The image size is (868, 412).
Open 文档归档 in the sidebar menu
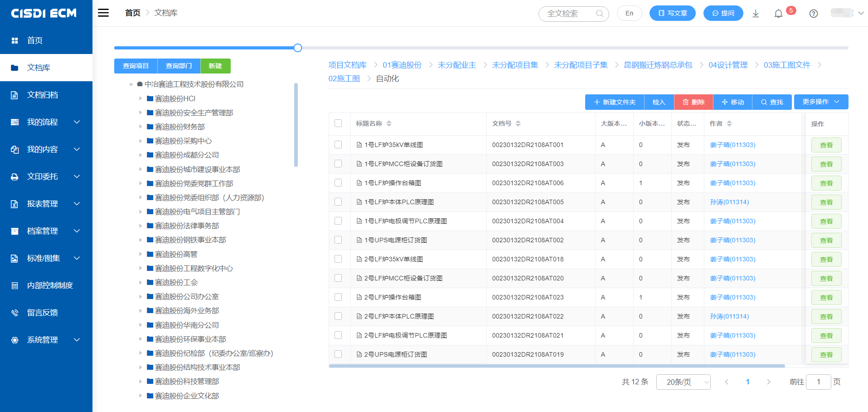pyautogui.click(x=46, y=95)
